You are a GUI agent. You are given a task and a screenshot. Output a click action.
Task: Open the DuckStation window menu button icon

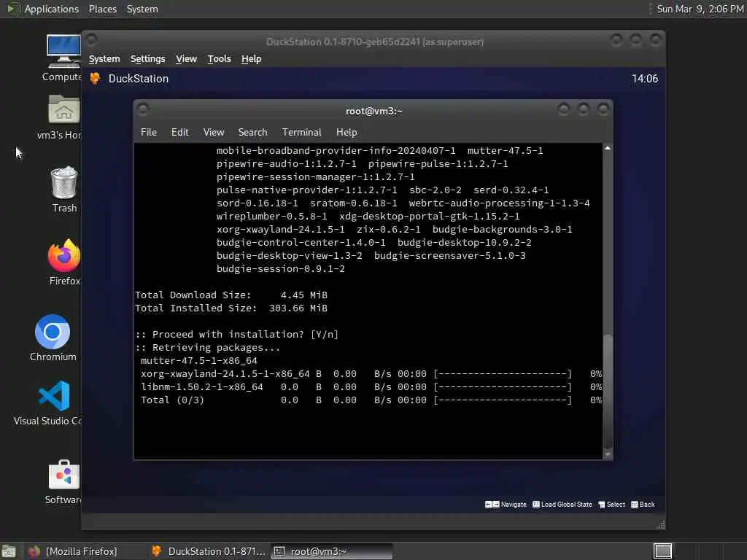91,40
